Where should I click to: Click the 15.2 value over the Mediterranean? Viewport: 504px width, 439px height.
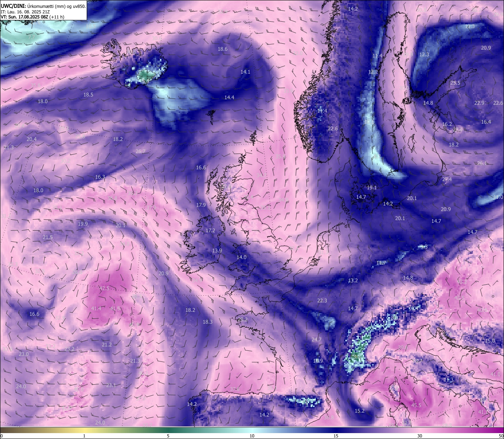point(359,411)
